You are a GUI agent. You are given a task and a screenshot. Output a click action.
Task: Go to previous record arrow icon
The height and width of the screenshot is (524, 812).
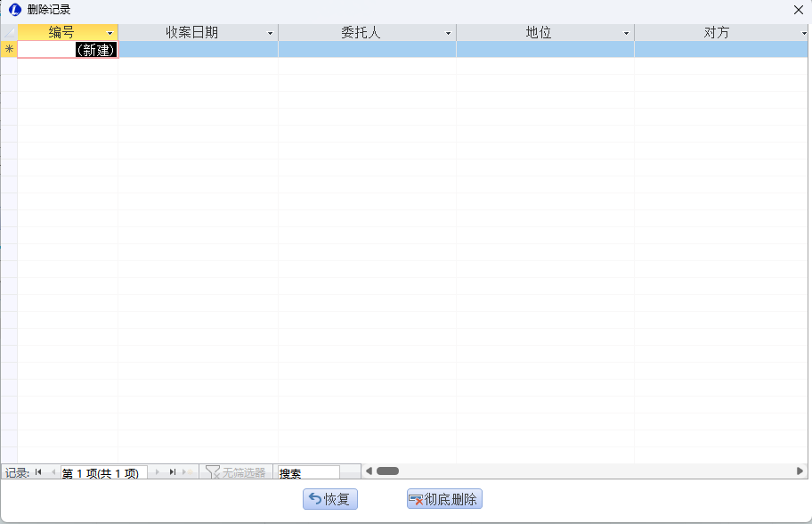click(x=53, y=472)
